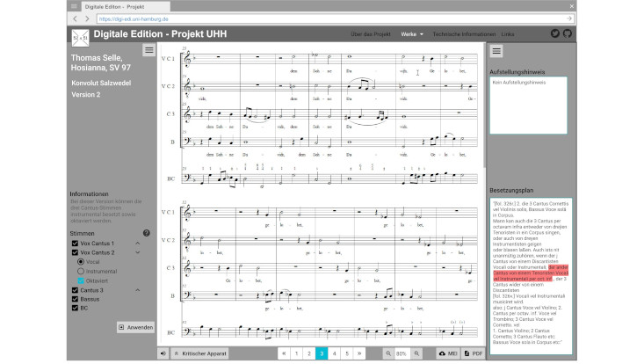Open the browser tab menu icon

(x=74, y=6)
